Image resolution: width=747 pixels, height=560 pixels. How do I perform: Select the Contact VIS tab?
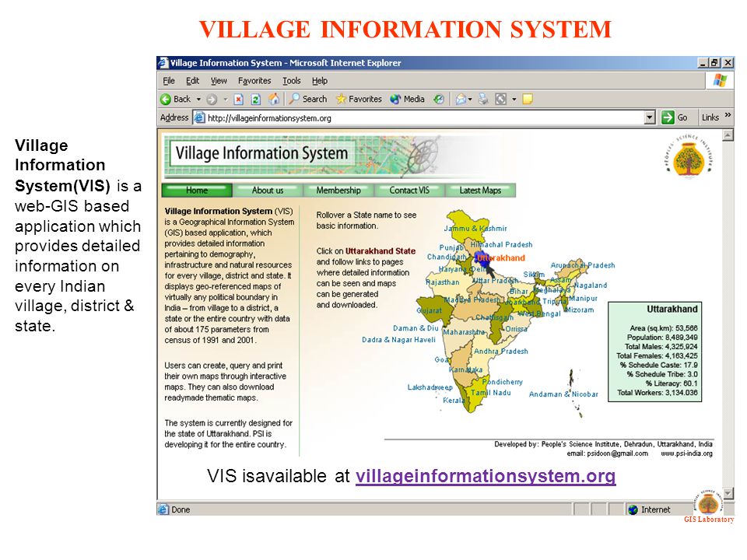[409, 190]
